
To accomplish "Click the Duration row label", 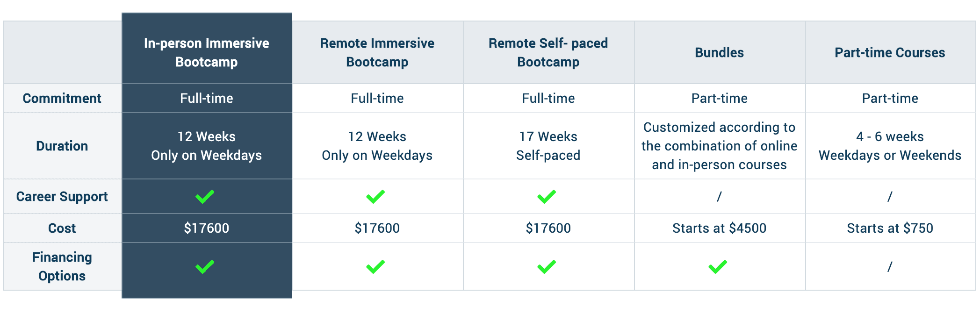I will pyautogui.click(x=62, y=146).
